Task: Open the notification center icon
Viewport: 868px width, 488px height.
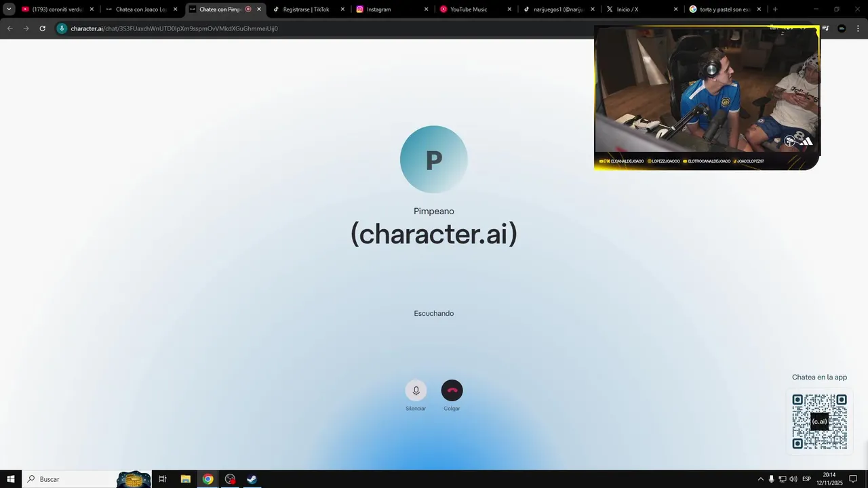Action: 854,479
